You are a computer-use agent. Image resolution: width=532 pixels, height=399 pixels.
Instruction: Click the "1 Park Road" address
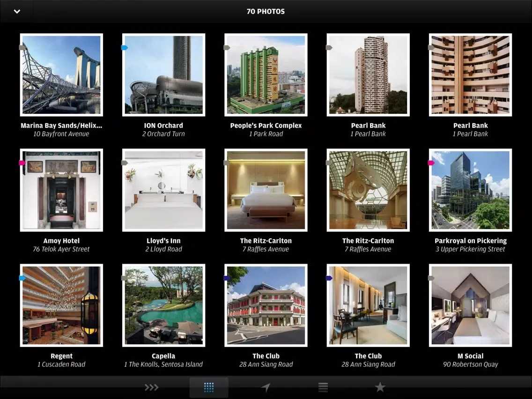[x=266, y=134]
